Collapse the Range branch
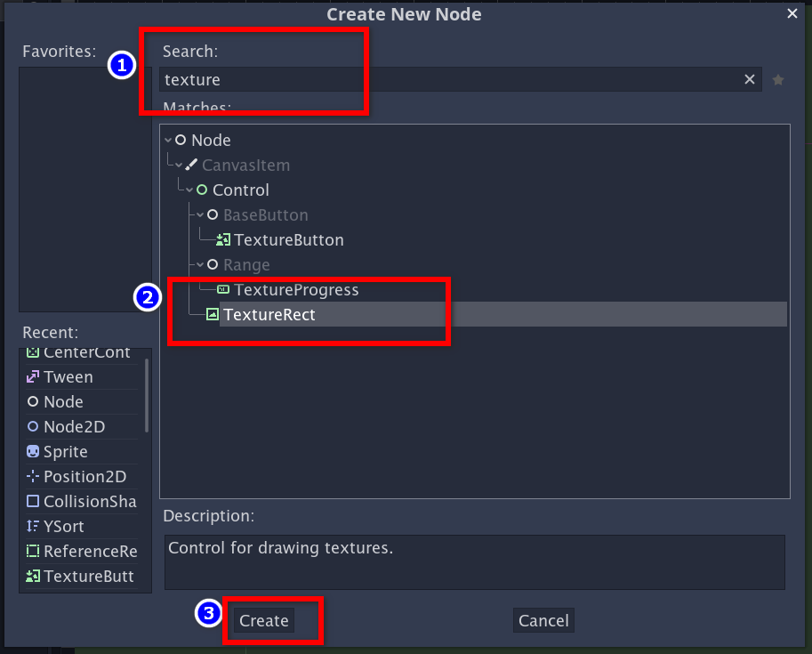 tap(200, 265)
